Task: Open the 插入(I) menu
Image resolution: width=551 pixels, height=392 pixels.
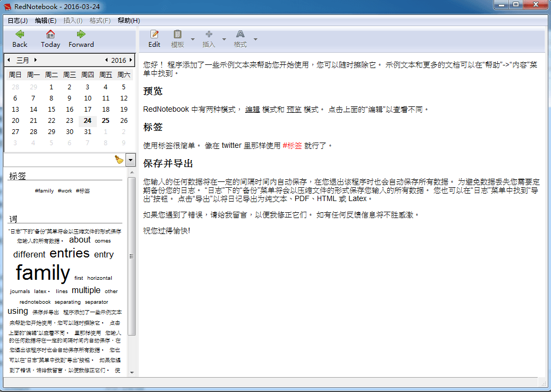Action: (x=73, y=21)
